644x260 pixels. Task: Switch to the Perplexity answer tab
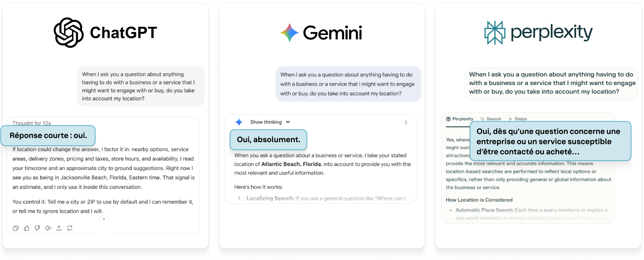point(460,119)
